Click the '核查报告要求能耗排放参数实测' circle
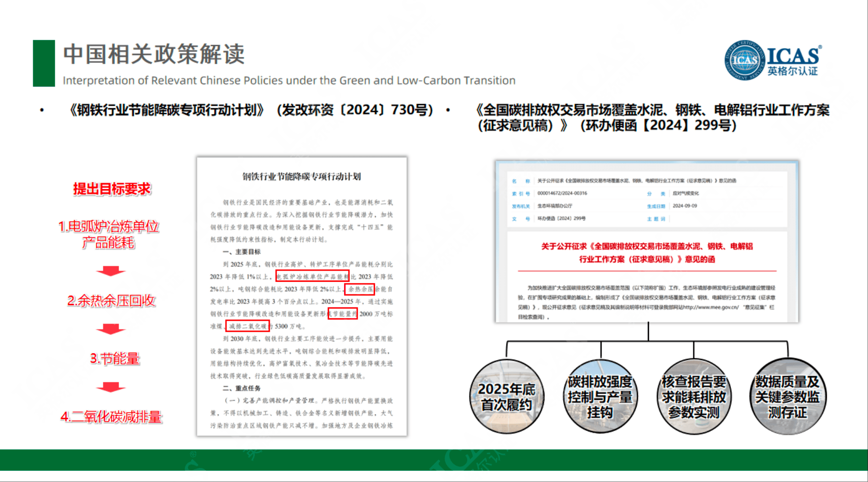868x482 pixels. pos(694,396)
